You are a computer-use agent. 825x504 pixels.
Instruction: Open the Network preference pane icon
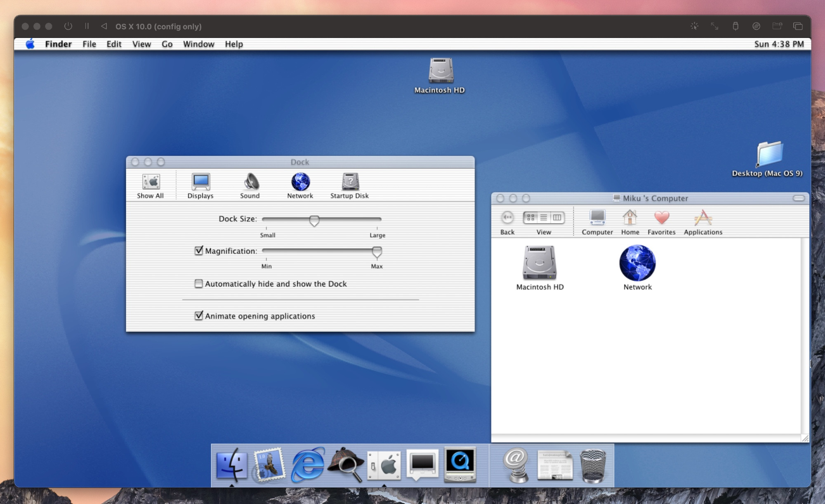300,186
